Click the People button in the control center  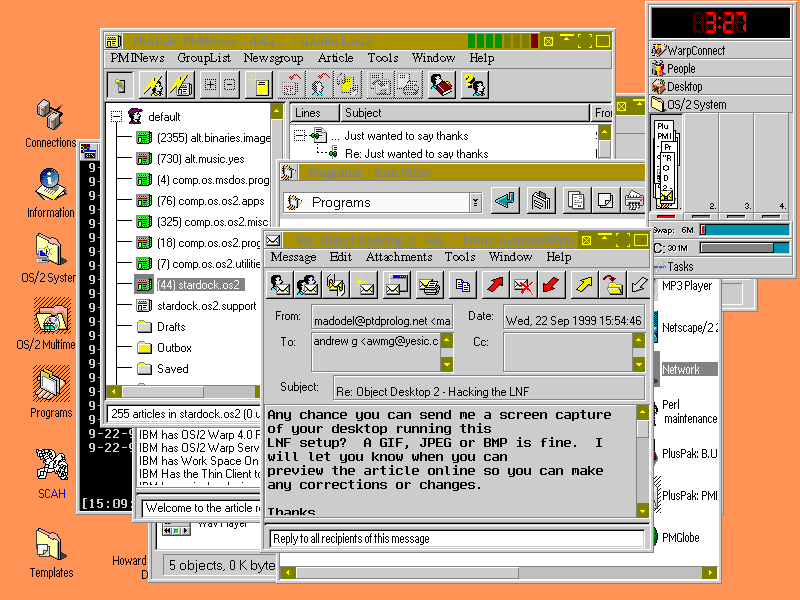pos(721,68)
